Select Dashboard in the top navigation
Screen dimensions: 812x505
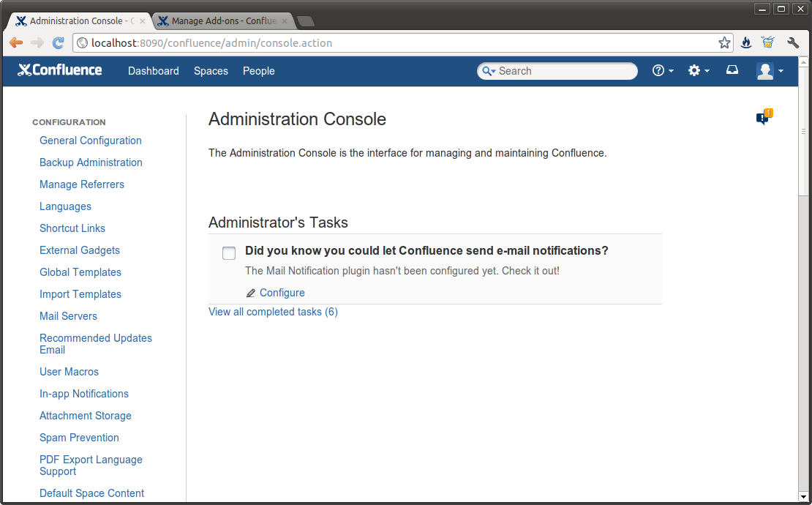tap(154, 71)
